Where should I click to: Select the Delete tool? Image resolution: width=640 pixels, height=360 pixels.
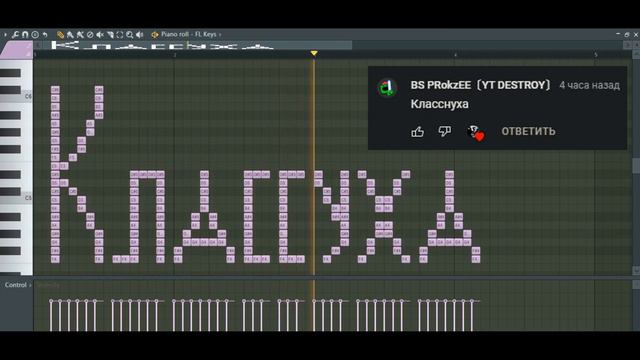point(90,35)
